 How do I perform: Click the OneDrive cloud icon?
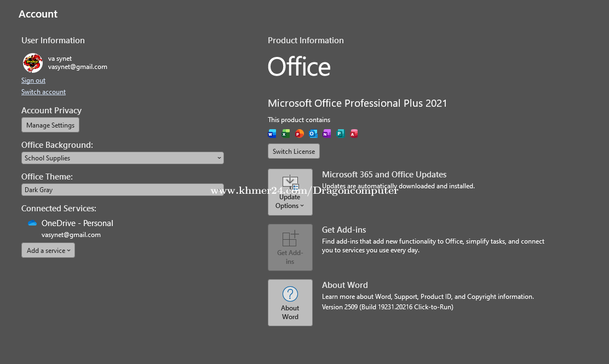32,223
